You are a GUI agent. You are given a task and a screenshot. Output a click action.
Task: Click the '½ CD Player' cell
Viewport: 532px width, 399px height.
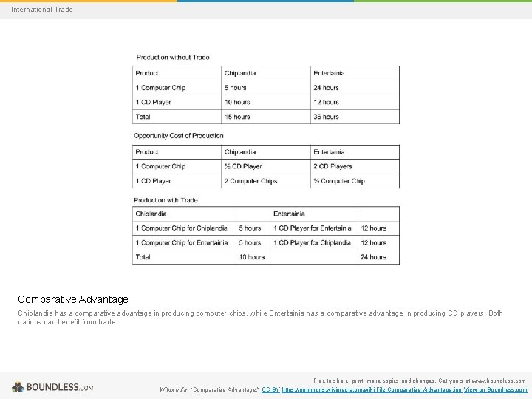[266, 166]
